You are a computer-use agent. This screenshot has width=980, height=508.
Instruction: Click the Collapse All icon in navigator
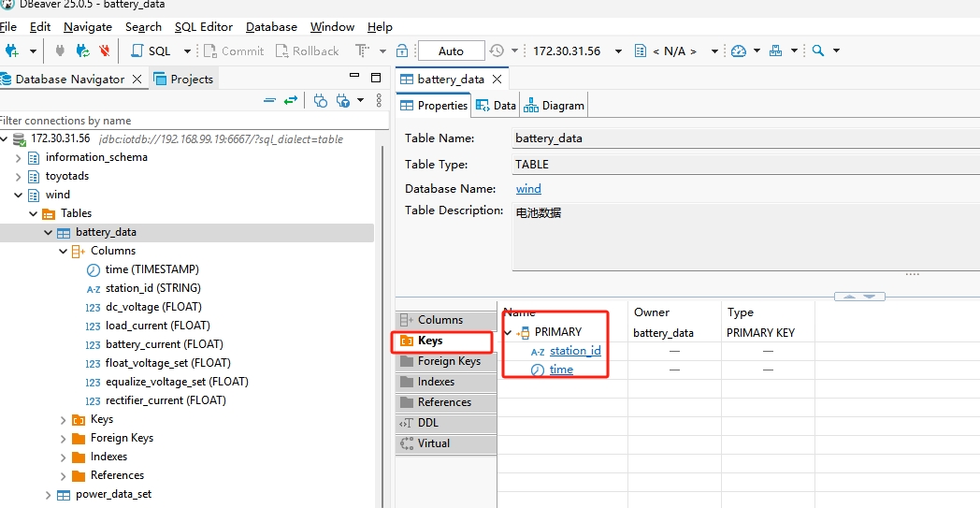pos(269,100)
